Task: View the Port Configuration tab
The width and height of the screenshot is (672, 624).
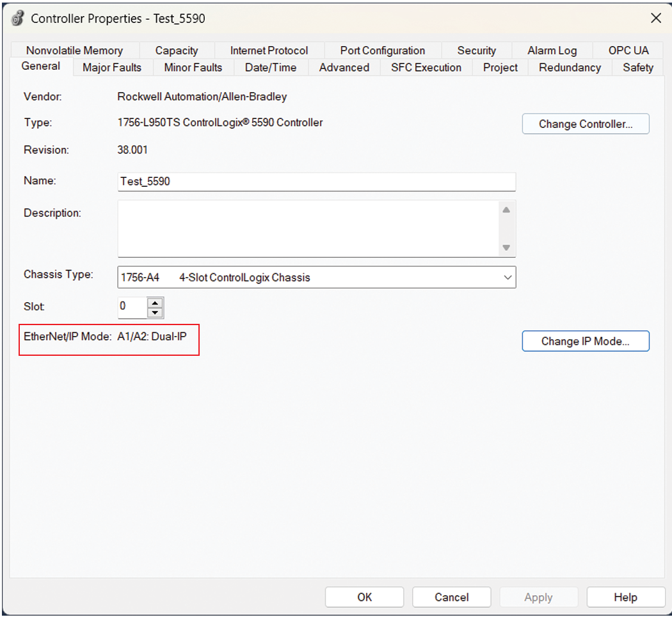Action: coord(383,50)
